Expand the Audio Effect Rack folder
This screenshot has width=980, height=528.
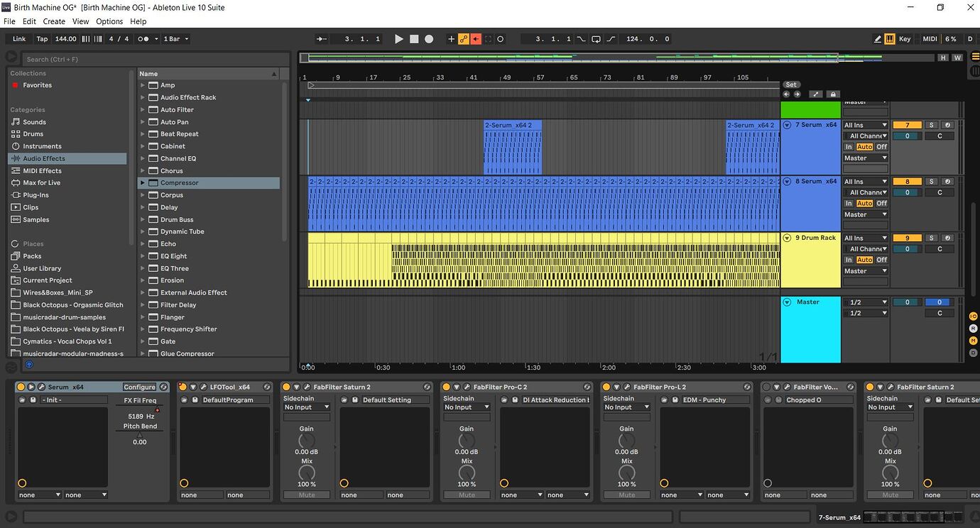[143, 98]
